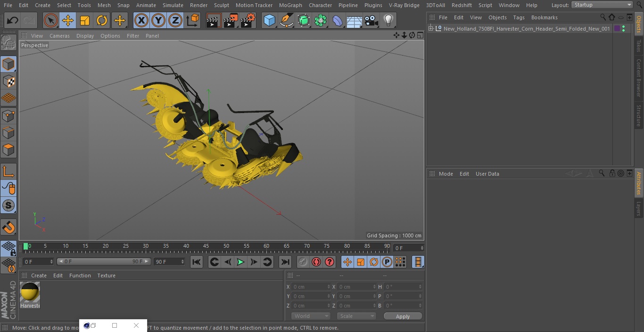This screenshot has width=644, height=332.
Task: Open the Scale mode dropdown
Action: point(356,316)
